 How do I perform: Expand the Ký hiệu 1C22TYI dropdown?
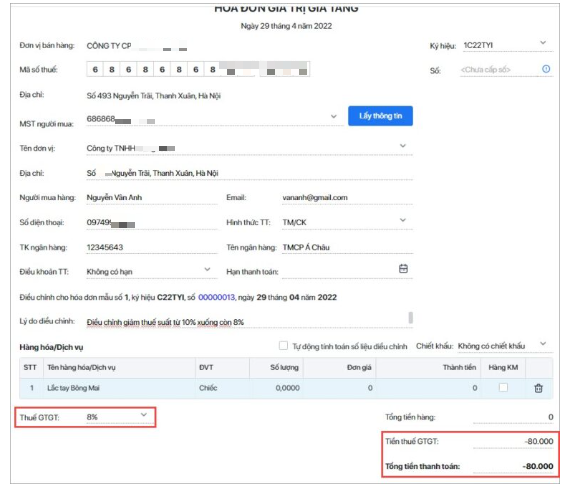tap(543, 43)
